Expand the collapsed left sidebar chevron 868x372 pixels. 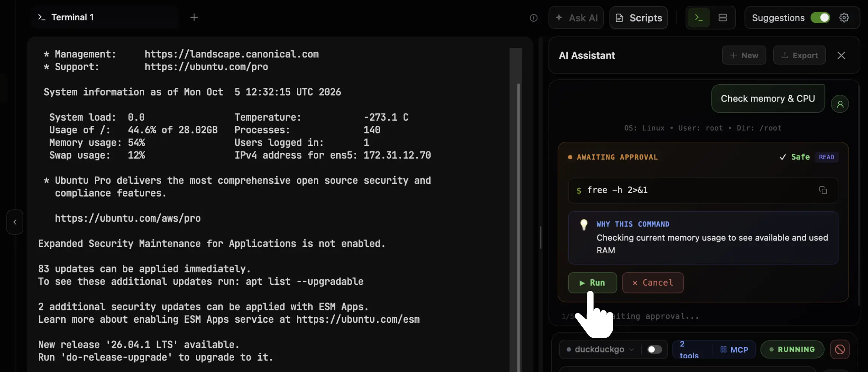(x=15, y=222)
